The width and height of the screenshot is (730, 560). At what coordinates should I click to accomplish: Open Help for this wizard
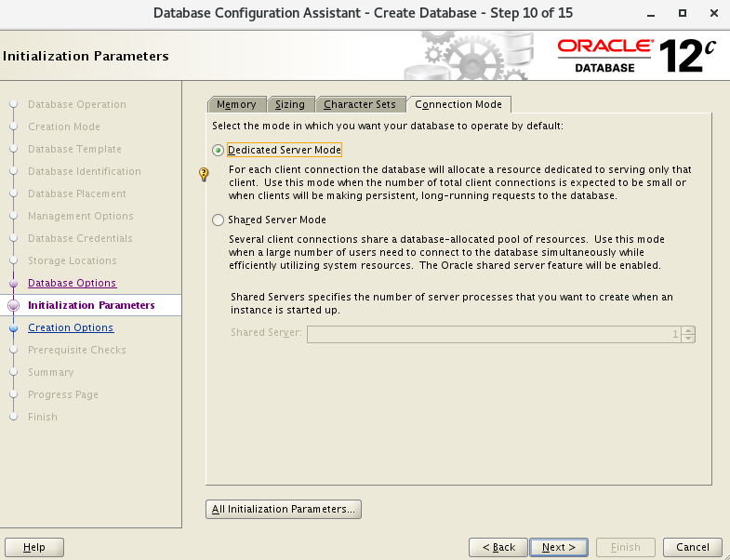tap(34, 547)
